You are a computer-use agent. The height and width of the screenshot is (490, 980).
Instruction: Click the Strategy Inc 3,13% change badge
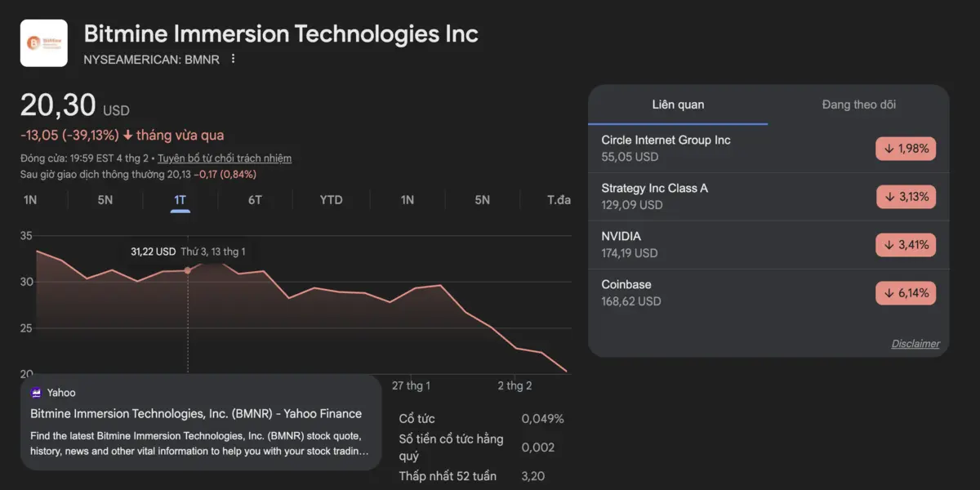(x=906, y=197)
